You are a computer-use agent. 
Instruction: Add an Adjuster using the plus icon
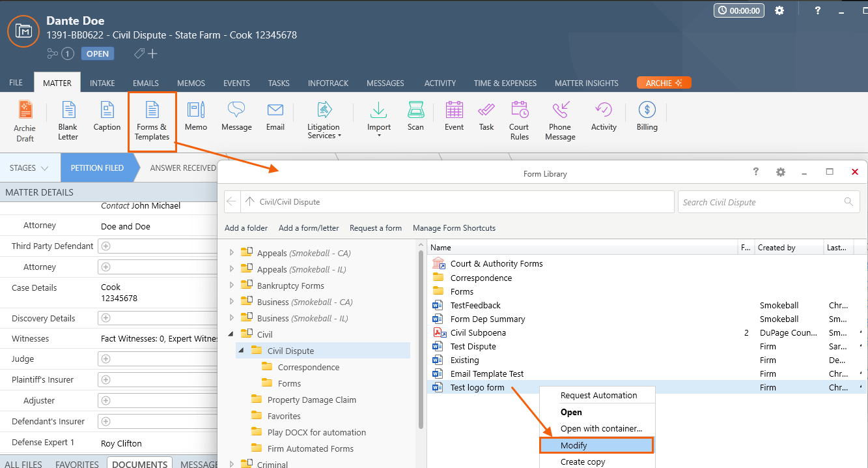[106, 401]
